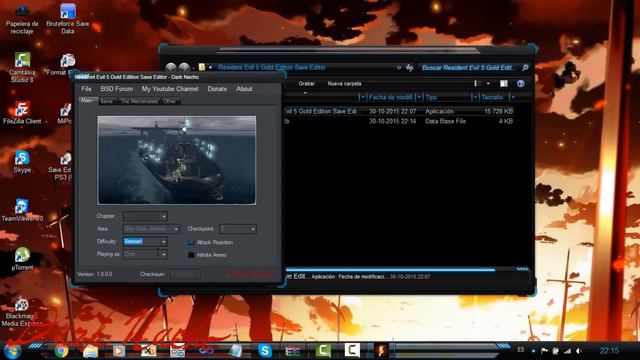
Task: Click the Explorer back navigation button
Action: [171, 68]
